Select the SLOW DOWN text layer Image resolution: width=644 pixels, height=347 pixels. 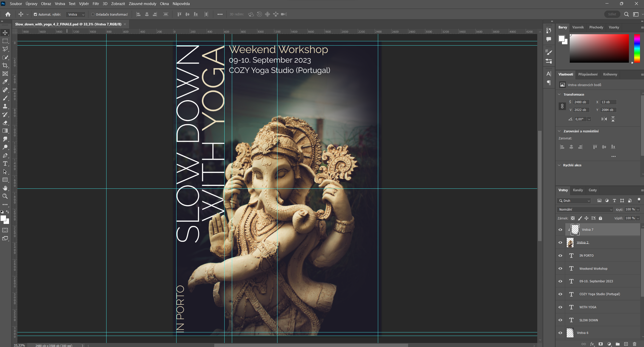(x=589, y=320)
